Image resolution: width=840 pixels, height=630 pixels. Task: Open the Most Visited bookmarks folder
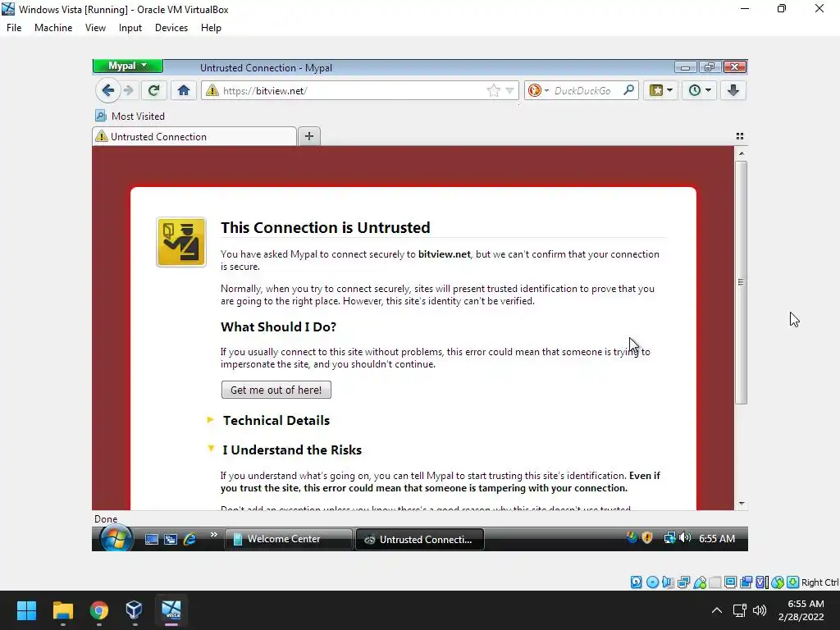tap(130, 116)
